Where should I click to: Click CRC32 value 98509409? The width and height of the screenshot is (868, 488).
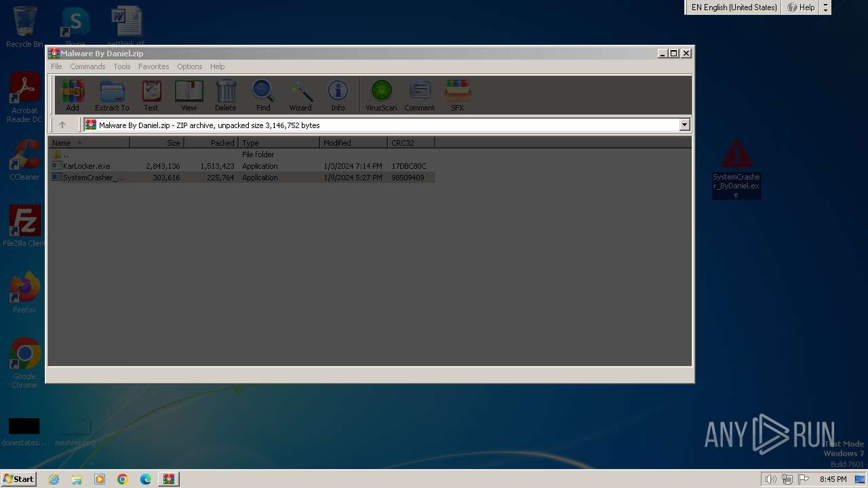(408, 178)
